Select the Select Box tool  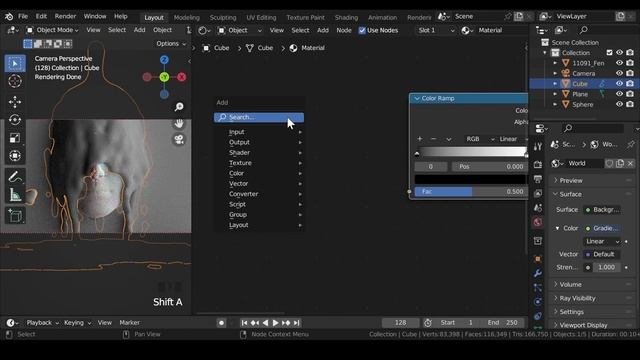pyautogui.click(x=15, y=64)
